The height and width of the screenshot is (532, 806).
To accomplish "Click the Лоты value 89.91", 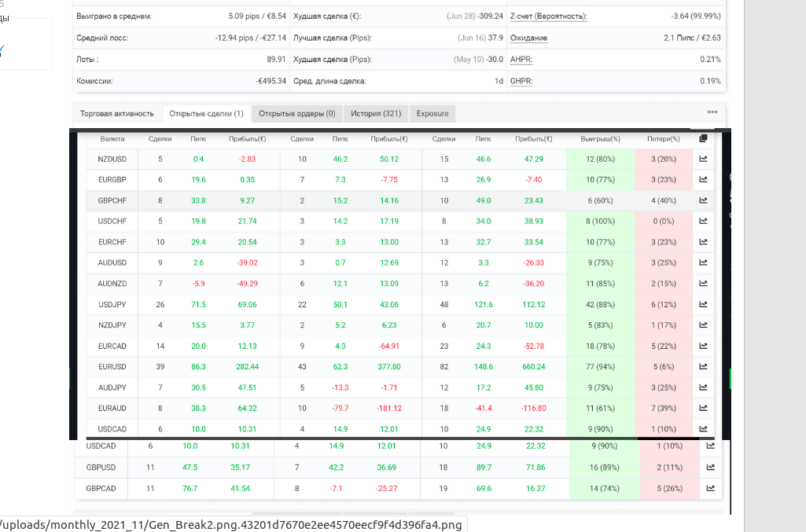I will pos(276,60).
